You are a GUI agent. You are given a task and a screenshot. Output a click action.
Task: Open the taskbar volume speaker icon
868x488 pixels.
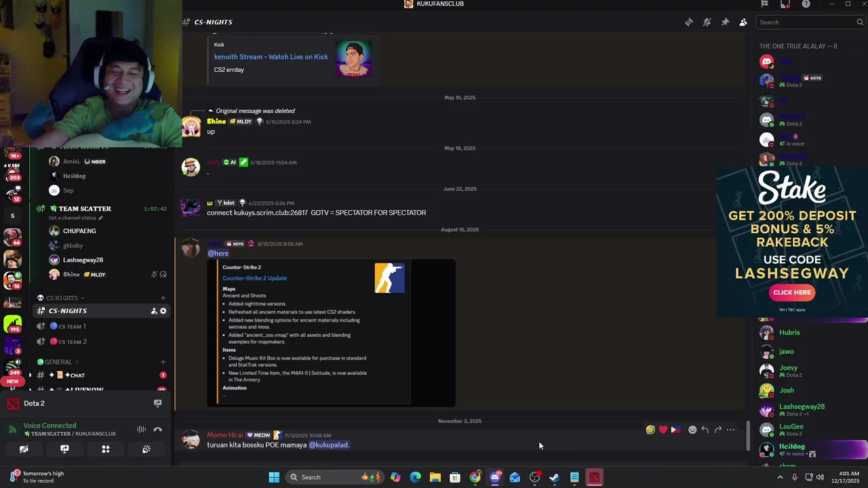pyautogui.click(x=820, y=477)
